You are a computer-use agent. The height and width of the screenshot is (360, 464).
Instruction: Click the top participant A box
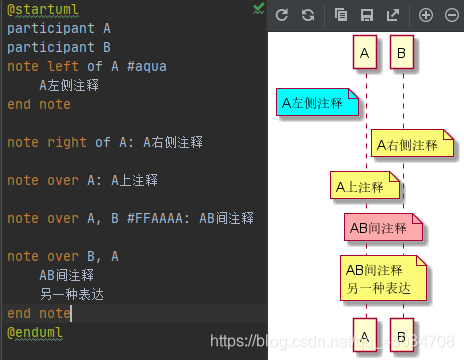pos(365,52)
